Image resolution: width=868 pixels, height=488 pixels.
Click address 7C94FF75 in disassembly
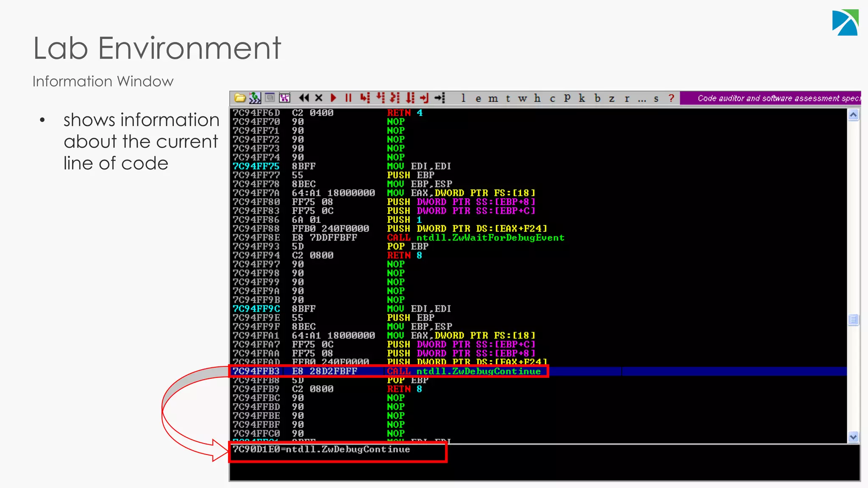click(x=256, y=166)
